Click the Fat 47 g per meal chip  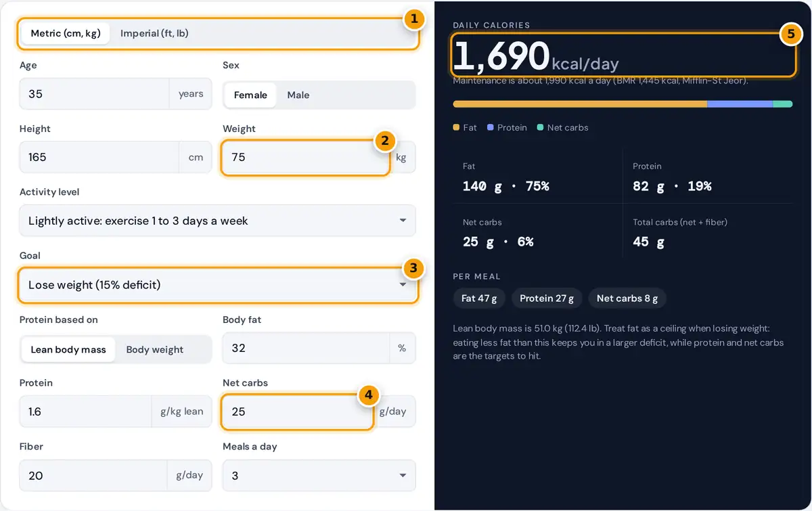[479, 298]
